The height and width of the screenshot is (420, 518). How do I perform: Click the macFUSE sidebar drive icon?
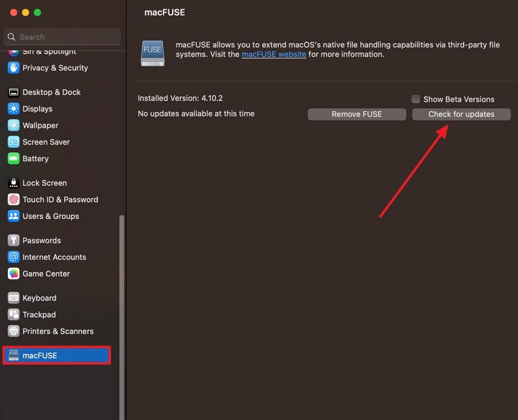[13, 355]
